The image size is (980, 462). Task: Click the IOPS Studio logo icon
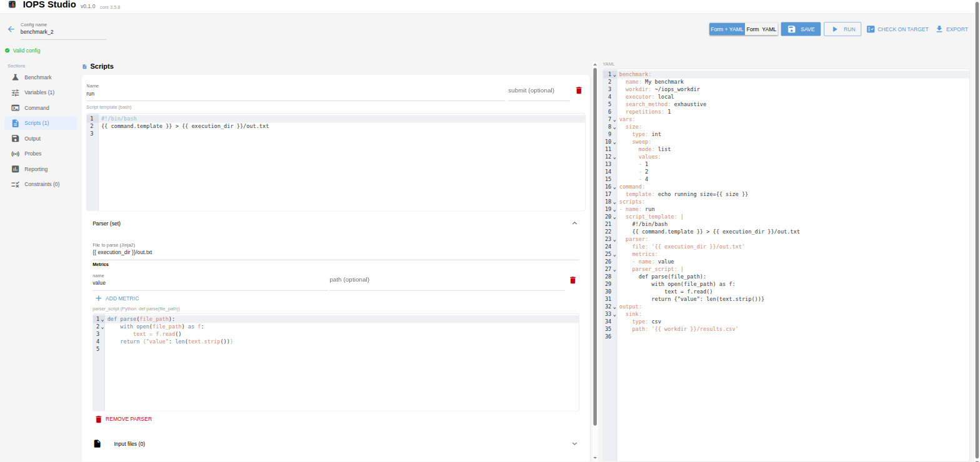tap(12, 5)
